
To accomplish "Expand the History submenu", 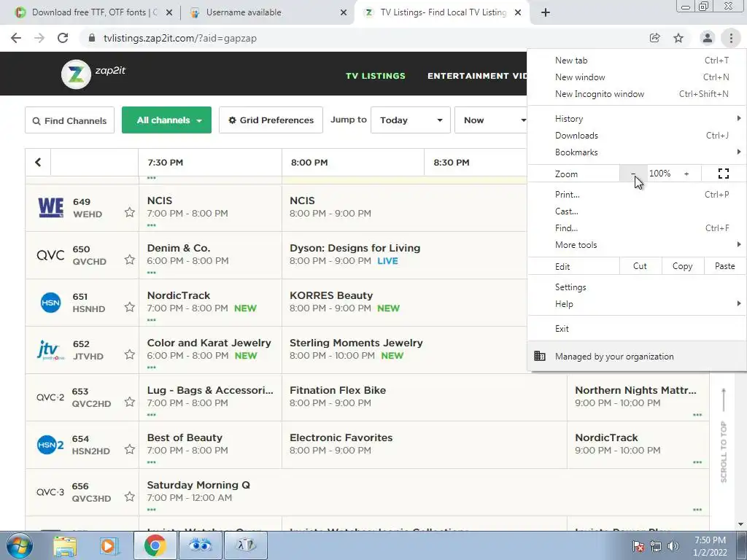I will (636, 119).
